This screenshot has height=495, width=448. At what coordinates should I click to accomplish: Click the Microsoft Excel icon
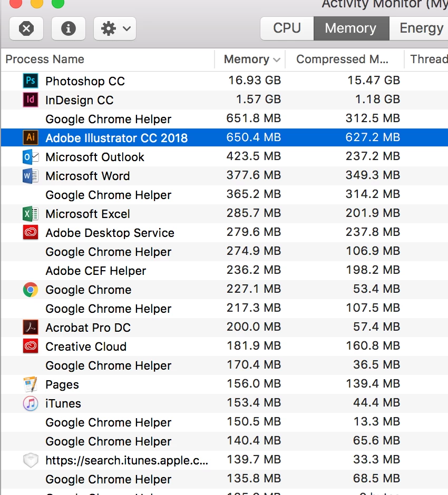point(31,214)
